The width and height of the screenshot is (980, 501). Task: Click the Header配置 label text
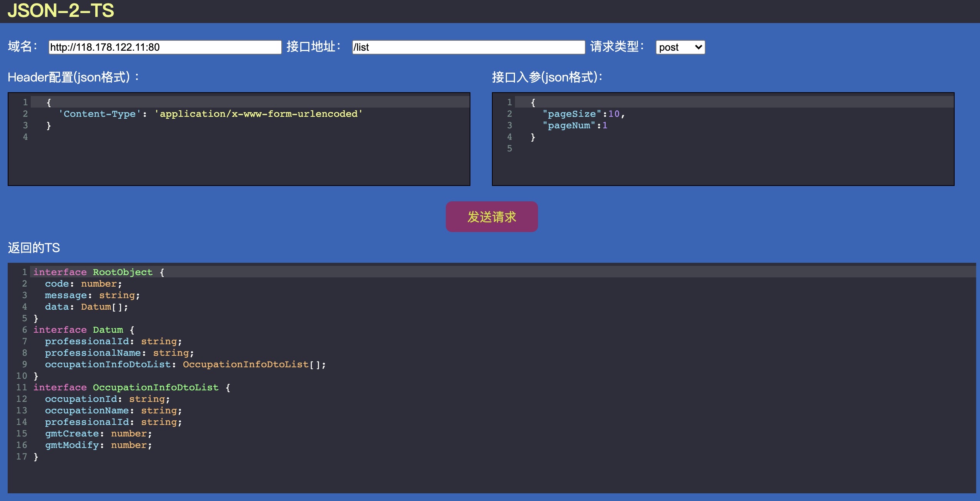click(73, 77)
